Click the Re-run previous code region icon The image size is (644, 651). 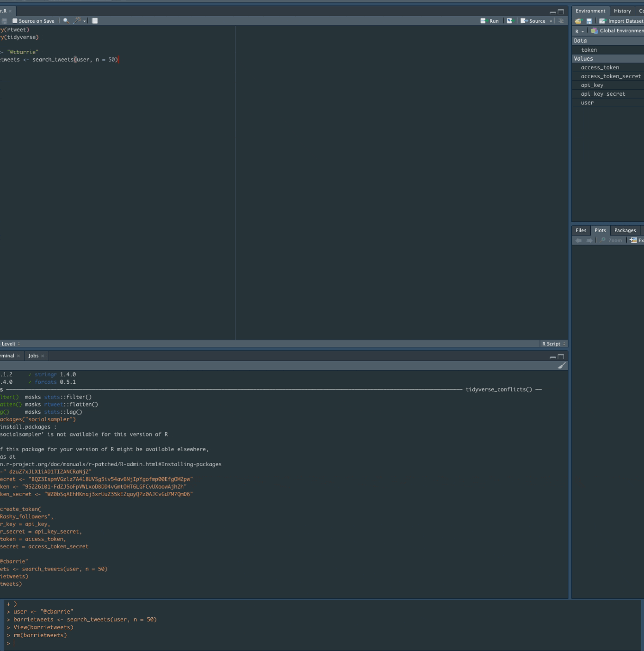tap(509, 21)
